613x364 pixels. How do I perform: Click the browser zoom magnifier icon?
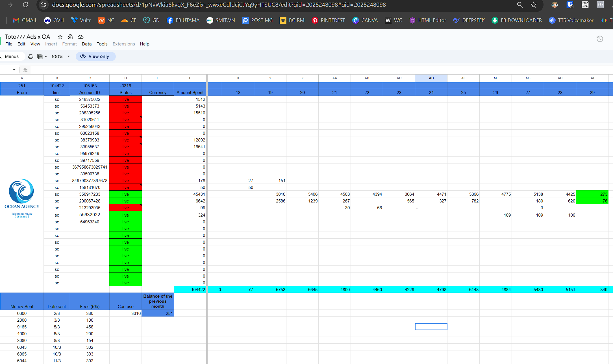520,5
